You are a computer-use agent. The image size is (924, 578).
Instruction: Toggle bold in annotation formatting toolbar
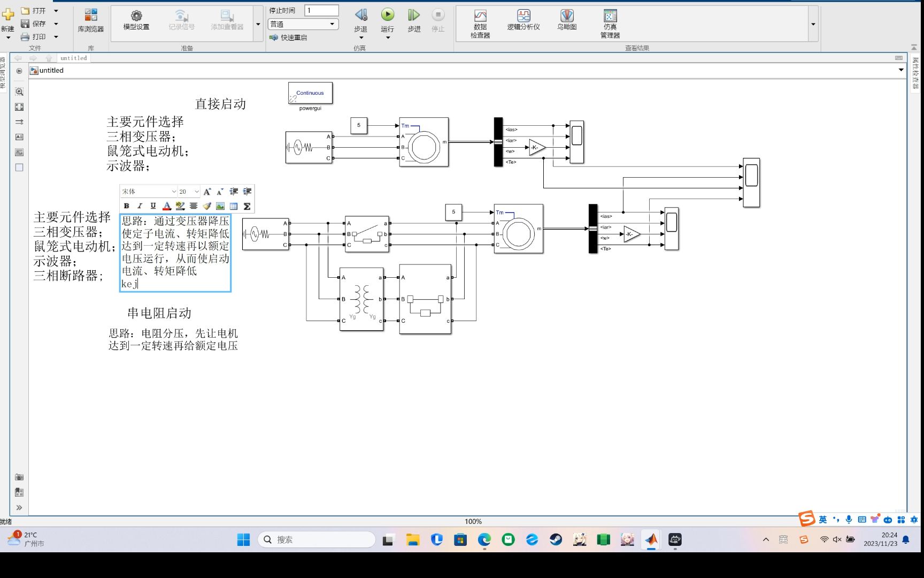[127, 206]
